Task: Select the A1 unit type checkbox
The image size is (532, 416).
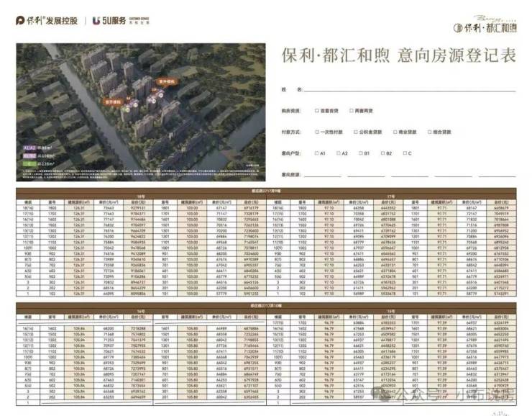Action: (316, 154)
